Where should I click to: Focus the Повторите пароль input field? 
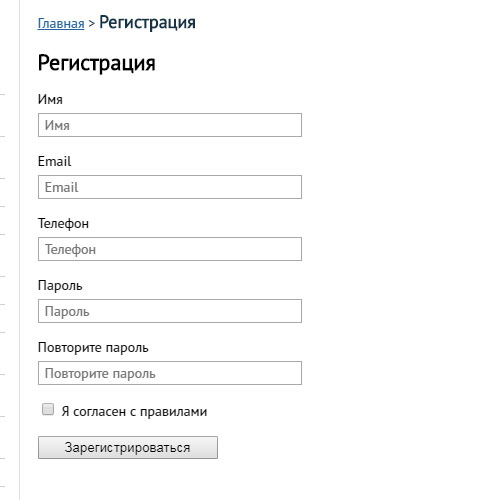click(x=170, y=373)
